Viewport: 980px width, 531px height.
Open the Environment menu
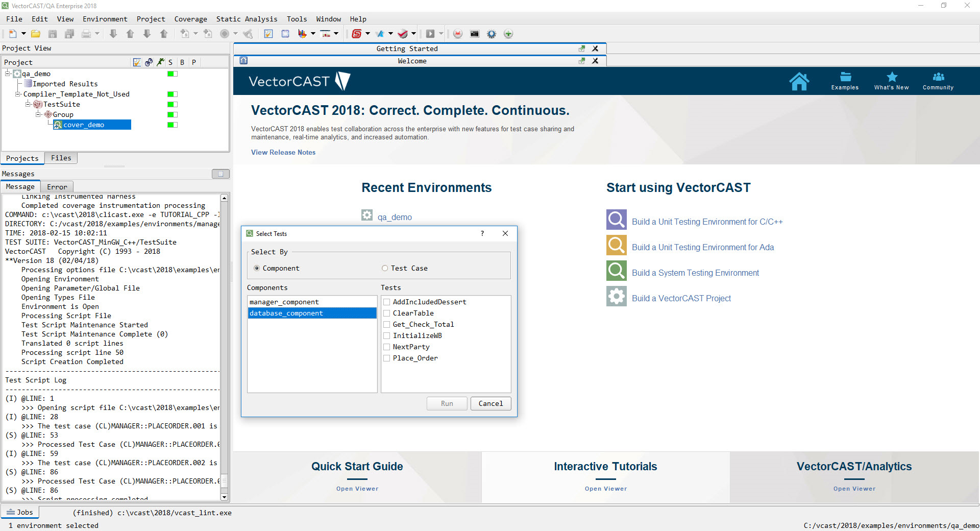click(x=105, y=19)
